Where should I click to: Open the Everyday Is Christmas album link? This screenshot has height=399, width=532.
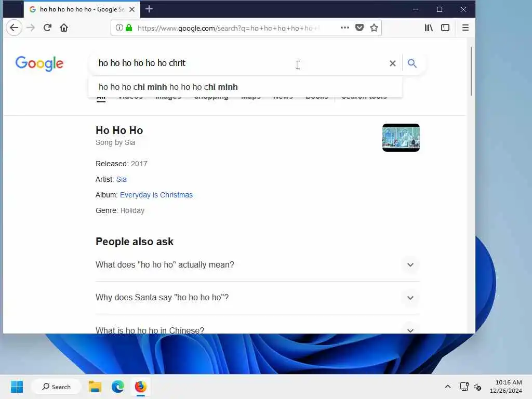[156, 195]
